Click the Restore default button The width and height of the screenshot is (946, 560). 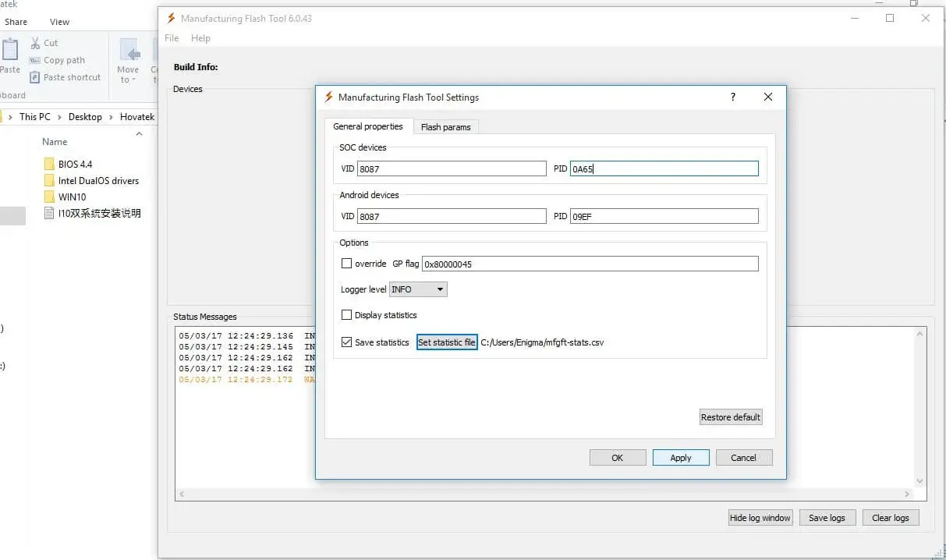[730, 416]
